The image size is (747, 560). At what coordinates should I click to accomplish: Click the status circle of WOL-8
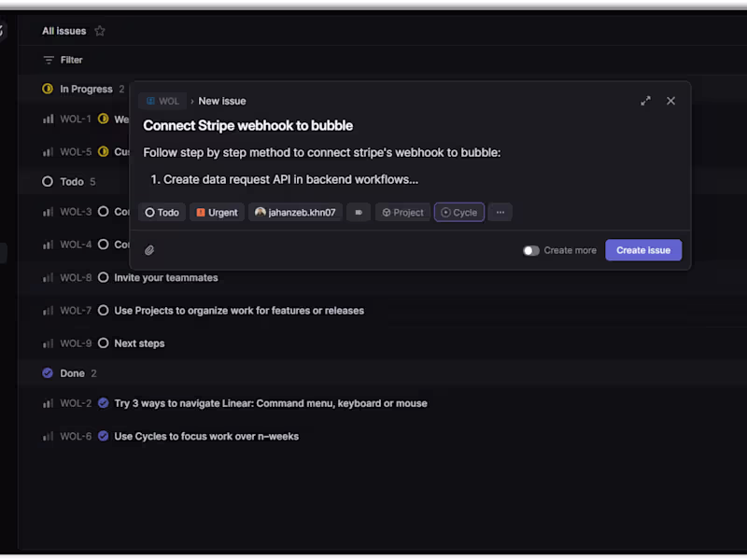point(104,278)
